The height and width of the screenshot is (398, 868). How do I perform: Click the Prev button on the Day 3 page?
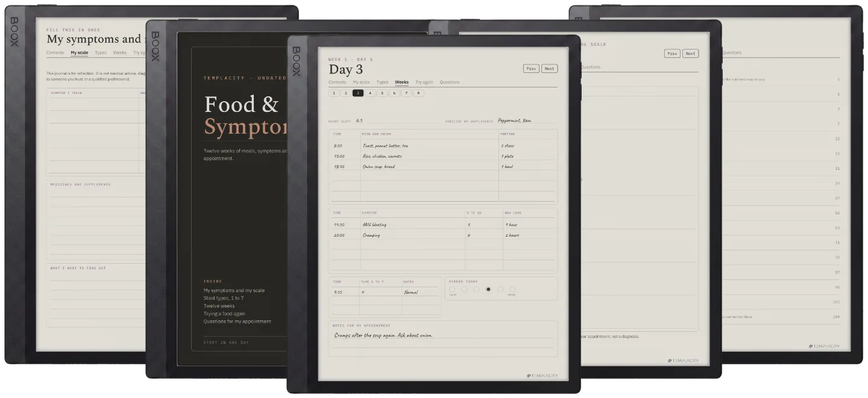point(531,69)
